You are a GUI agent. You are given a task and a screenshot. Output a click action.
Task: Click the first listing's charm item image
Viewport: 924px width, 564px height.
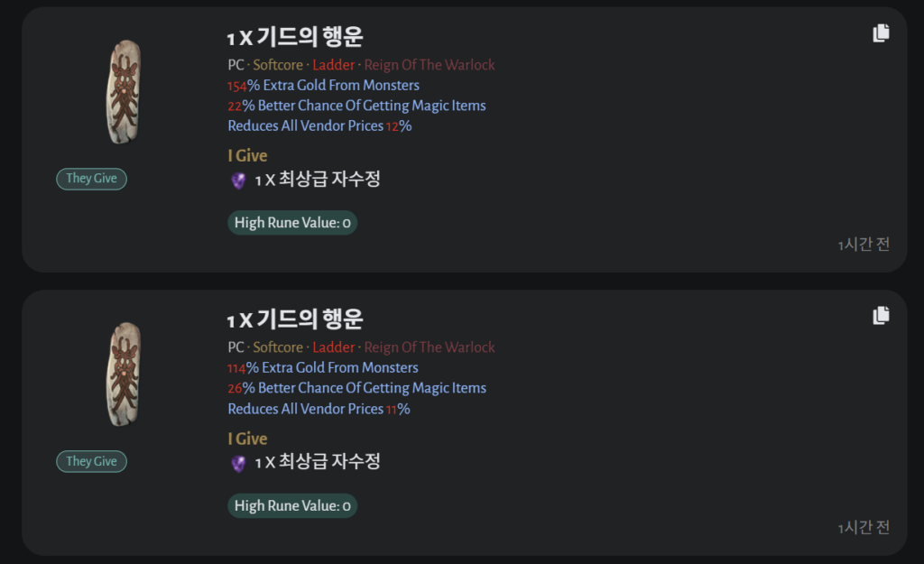pos(124,92)
